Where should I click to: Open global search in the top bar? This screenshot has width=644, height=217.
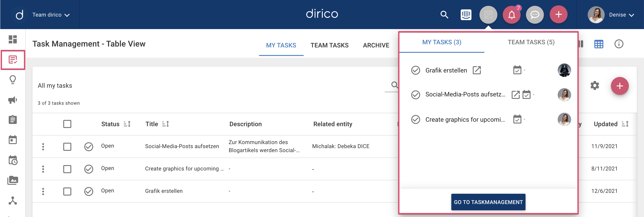tap(445, 15)
